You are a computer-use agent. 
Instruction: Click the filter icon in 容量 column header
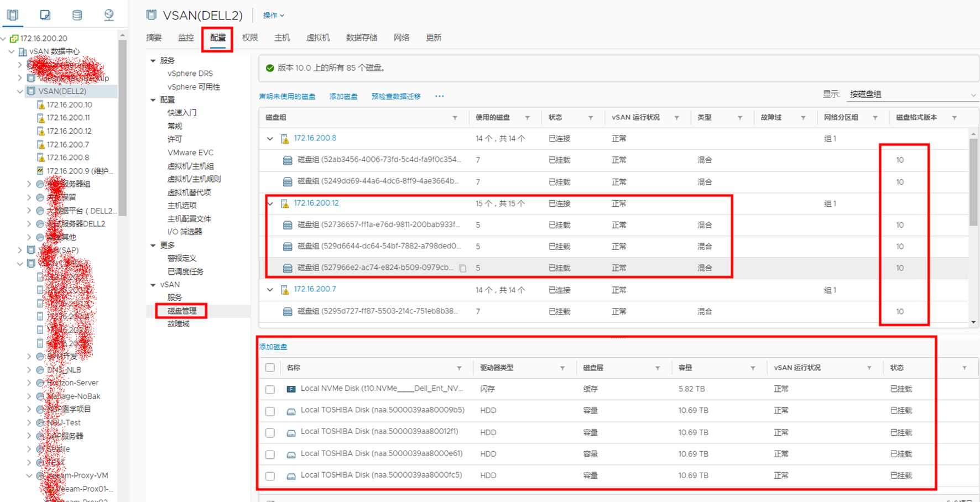click(x=753, y=368)
